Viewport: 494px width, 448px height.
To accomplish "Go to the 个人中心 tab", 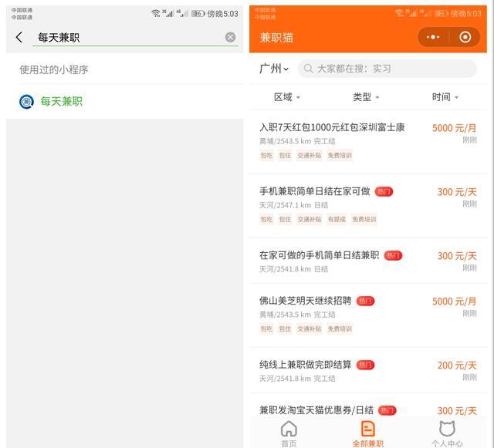I will click(x=447, y=433).
